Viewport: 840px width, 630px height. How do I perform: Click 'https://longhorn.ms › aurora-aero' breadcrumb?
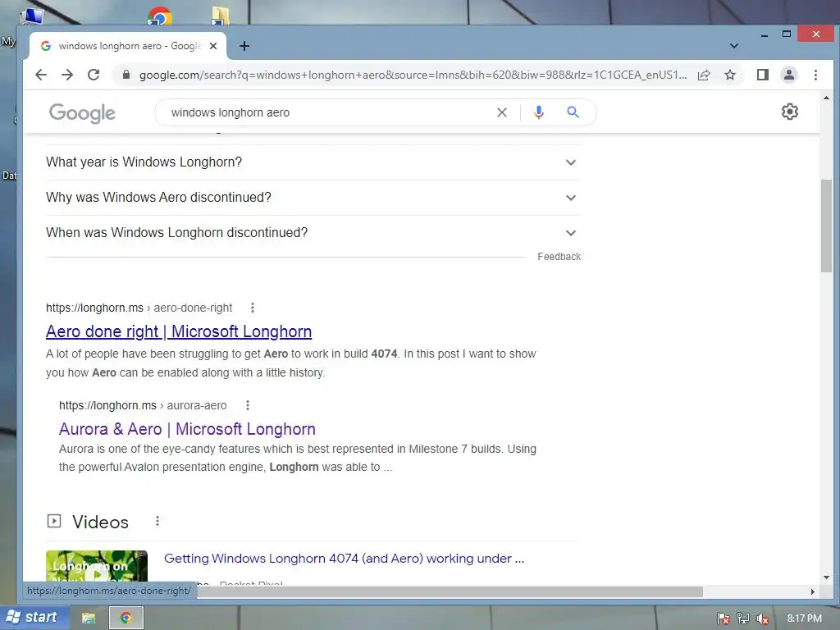click(143, 405)
